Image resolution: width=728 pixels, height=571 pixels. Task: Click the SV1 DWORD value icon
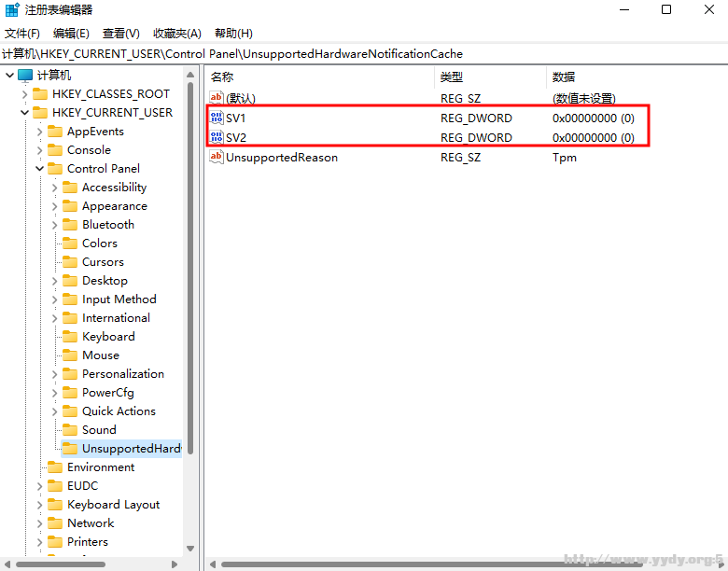coord(217,118)
